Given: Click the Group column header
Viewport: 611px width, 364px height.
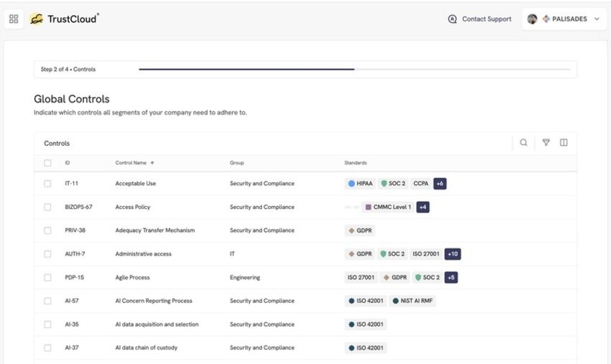Looking at the screenshot, I should pos(236,163).
